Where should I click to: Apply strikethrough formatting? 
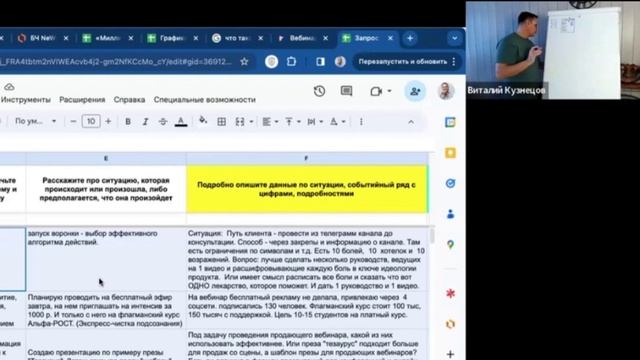pyautogui.click(x=162, y=122)
